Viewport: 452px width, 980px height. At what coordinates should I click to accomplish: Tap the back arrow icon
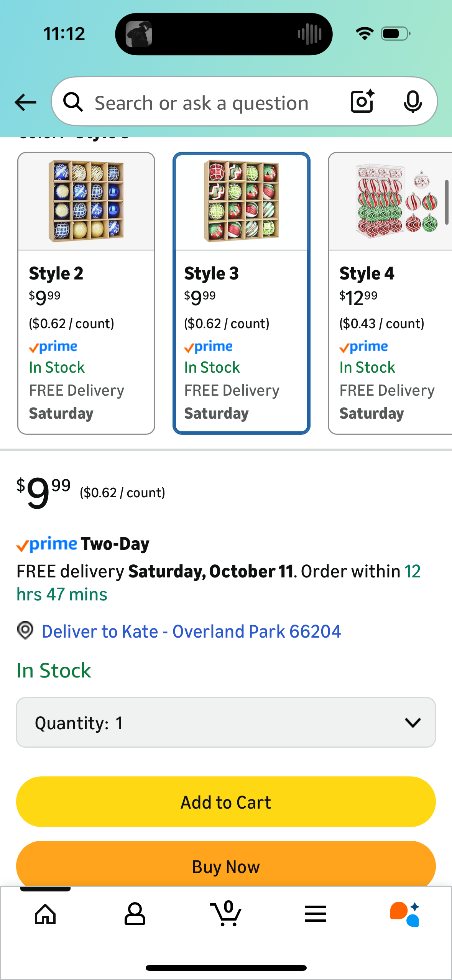[25, 102]
